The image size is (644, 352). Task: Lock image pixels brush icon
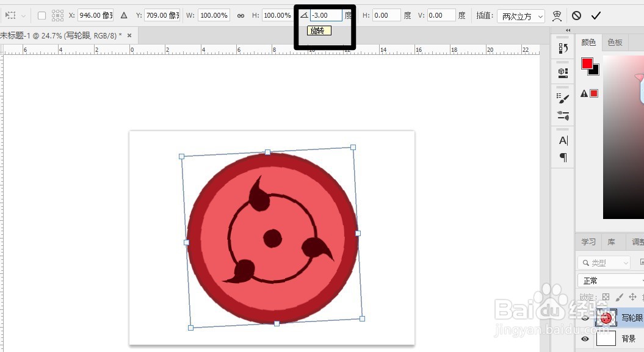(x=620, y=296)
